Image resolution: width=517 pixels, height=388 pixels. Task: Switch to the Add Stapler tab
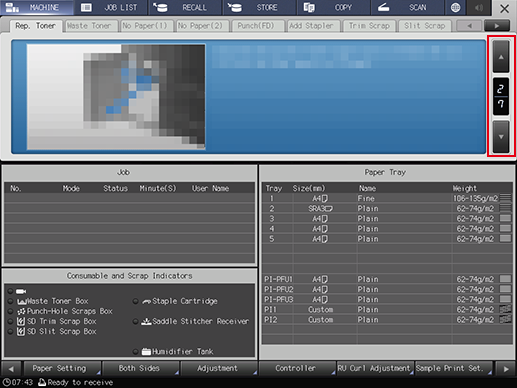(x=312, y=26)
